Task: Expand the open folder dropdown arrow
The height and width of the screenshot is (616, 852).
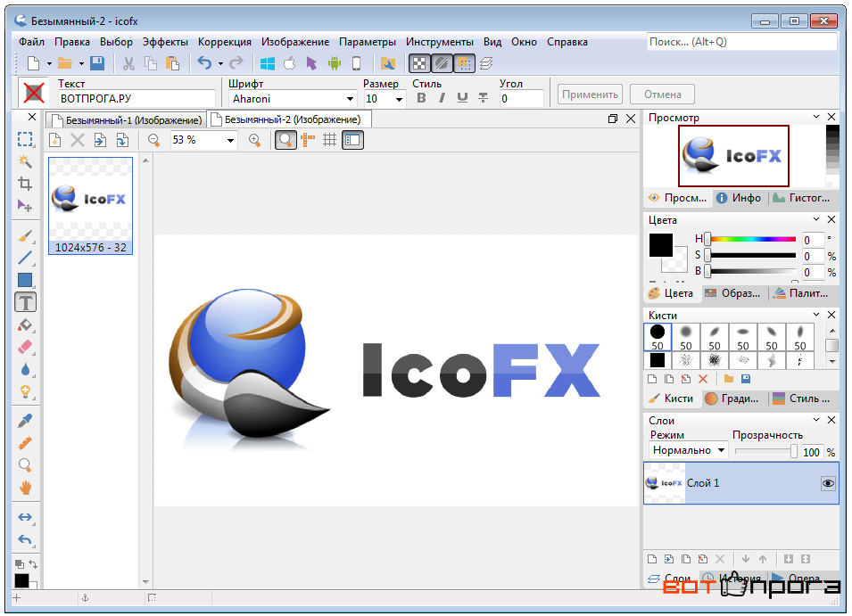Action: [x=81, y=64]
